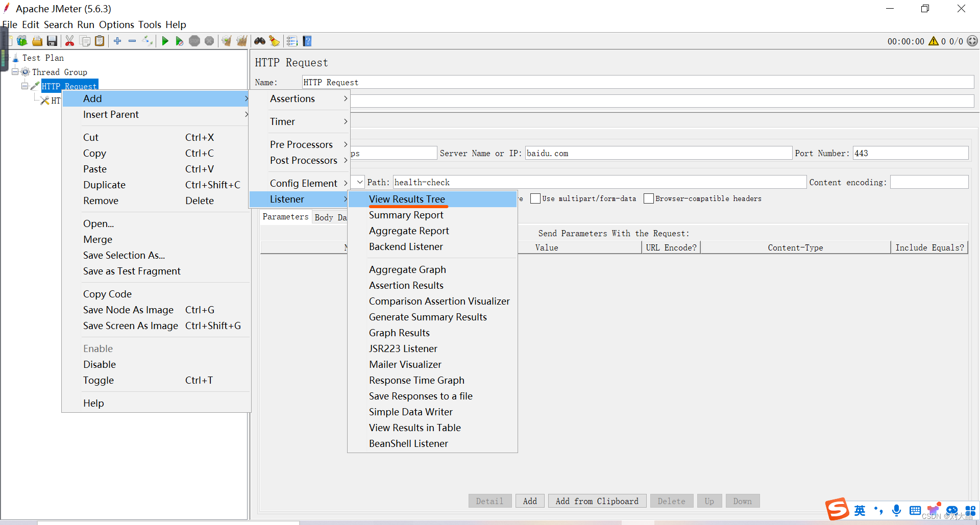Click the Down button

click(x=743, y=501)
